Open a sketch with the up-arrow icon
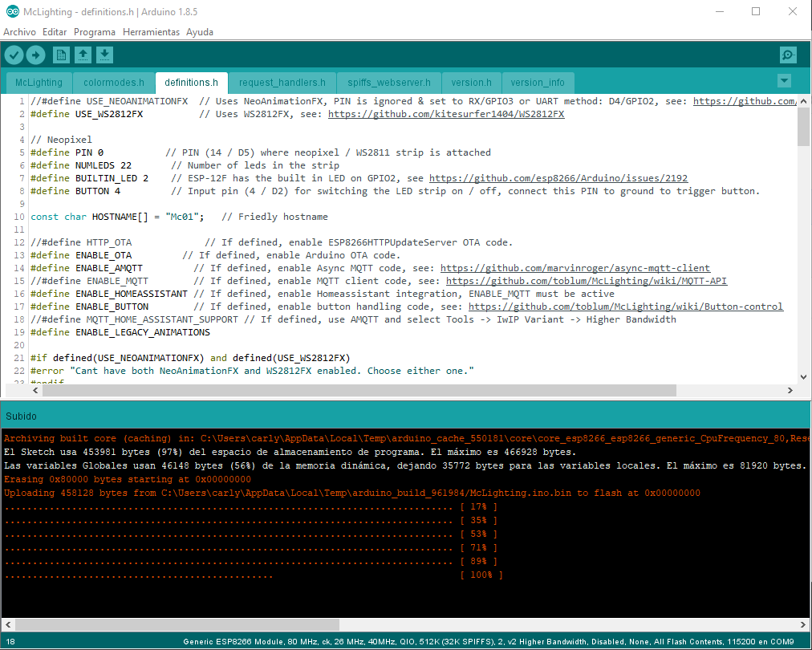The image size is (812, 650). [83, 55]
